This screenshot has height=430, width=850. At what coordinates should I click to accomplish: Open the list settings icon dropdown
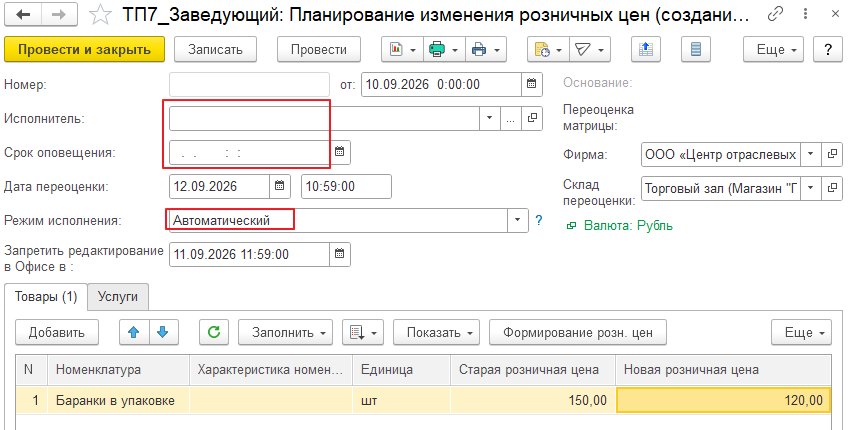[363, 332]
